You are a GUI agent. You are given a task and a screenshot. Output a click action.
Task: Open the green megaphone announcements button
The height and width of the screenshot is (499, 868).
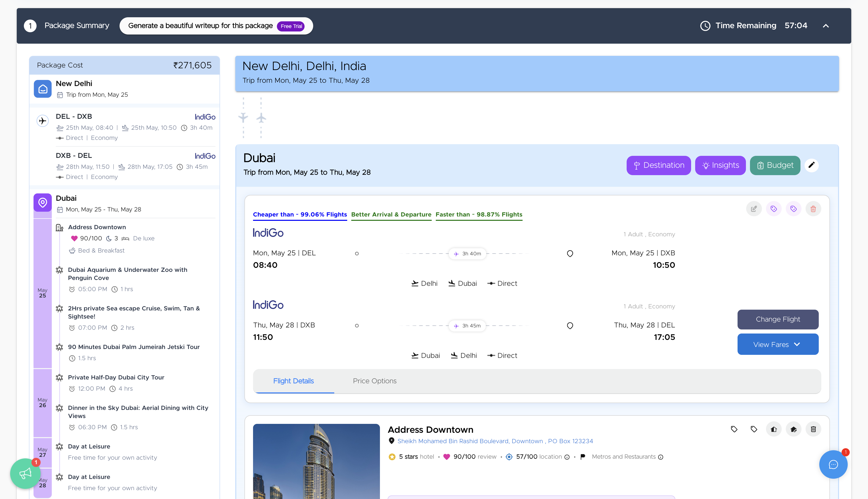25,473
